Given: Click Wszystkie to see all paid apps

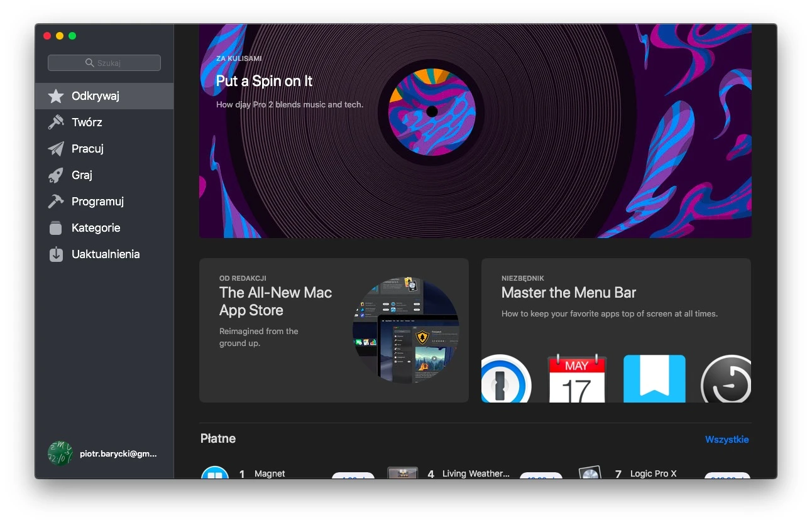Looking at the screenshot, I should coord(727,440).
